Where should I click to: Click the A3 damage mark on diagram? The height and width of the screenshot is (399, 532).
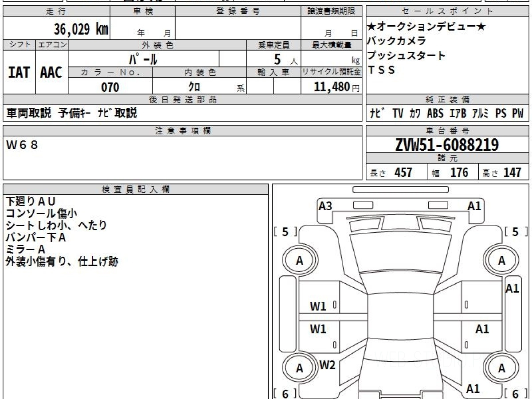325,206
